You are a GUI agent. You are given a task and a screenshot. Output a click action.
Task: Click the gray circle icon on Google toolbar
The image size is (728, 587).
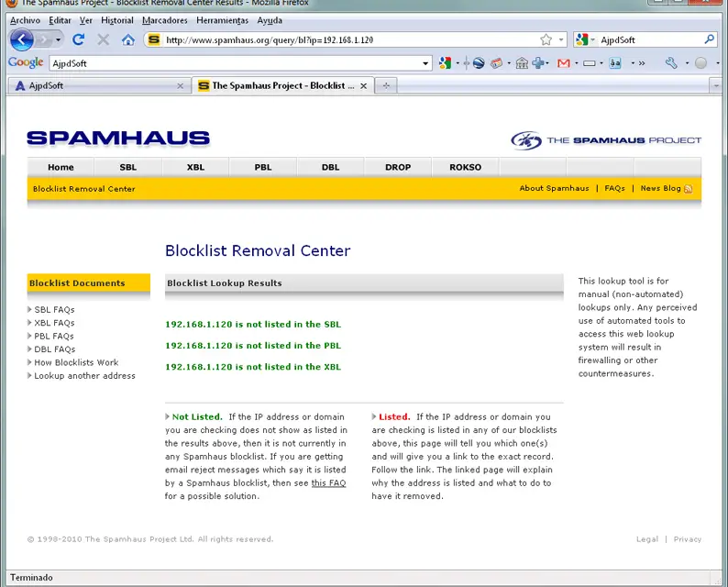701,62
